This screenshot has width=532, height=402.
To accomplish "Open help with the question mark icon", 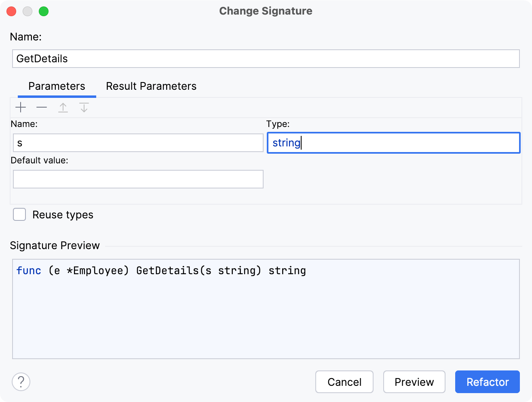I will 21,382.
